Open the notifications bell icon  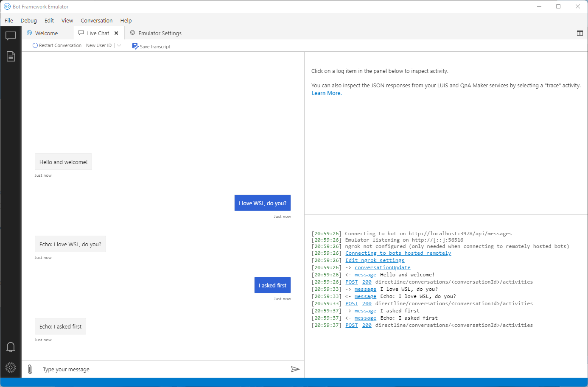pos(11,347)
